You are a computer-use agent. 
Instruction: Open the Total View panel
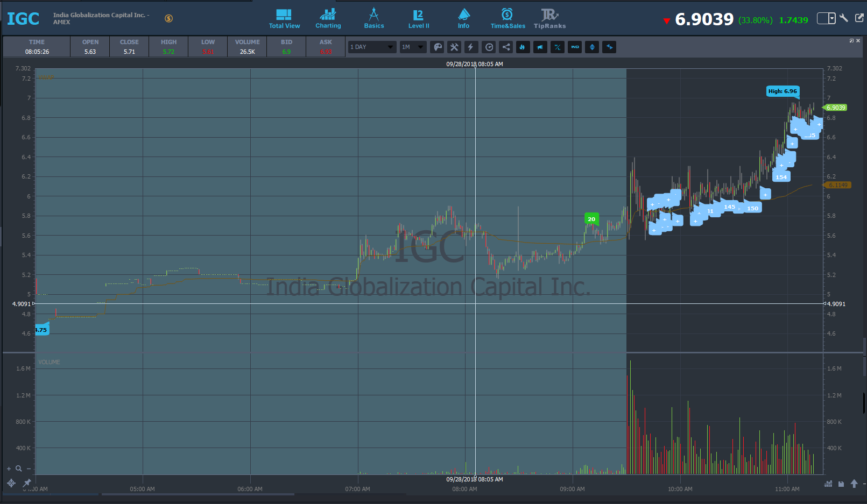click(x=284, y=18)
